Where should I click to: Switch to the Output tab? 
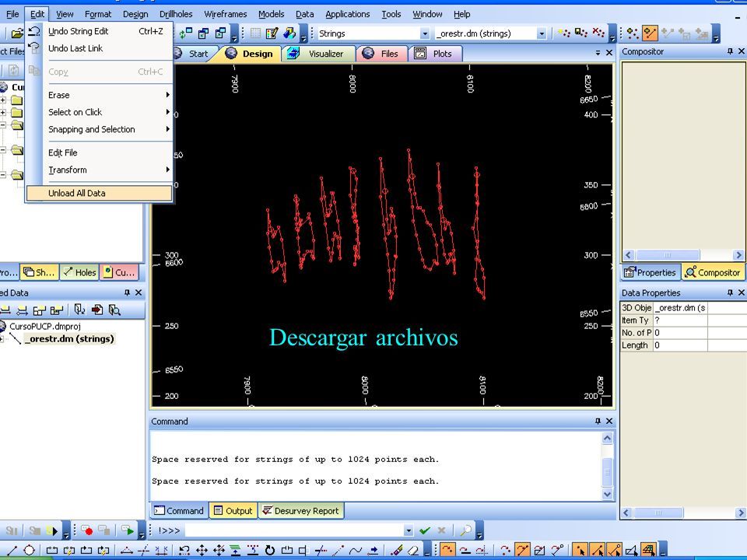point(233,511)
